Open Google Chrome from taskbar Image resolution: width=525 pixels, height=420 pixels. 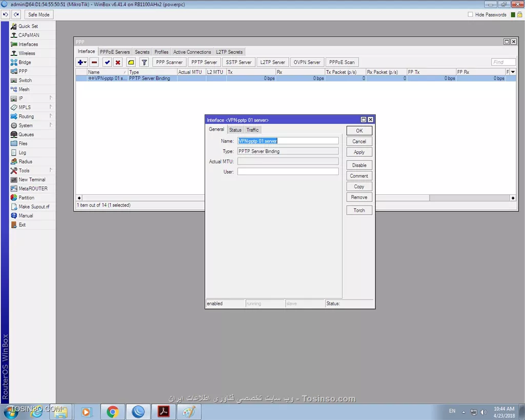tap(112, 412)
